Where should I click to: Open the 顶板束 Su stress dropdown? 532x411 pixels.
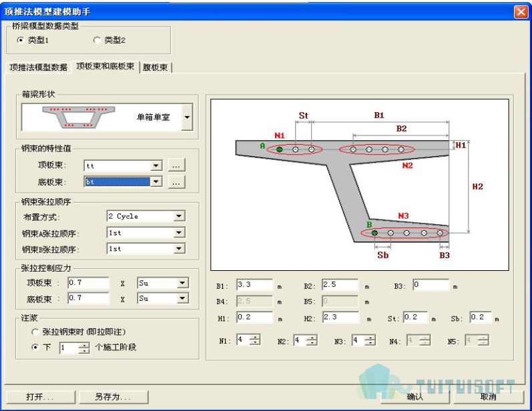point(182,283)
